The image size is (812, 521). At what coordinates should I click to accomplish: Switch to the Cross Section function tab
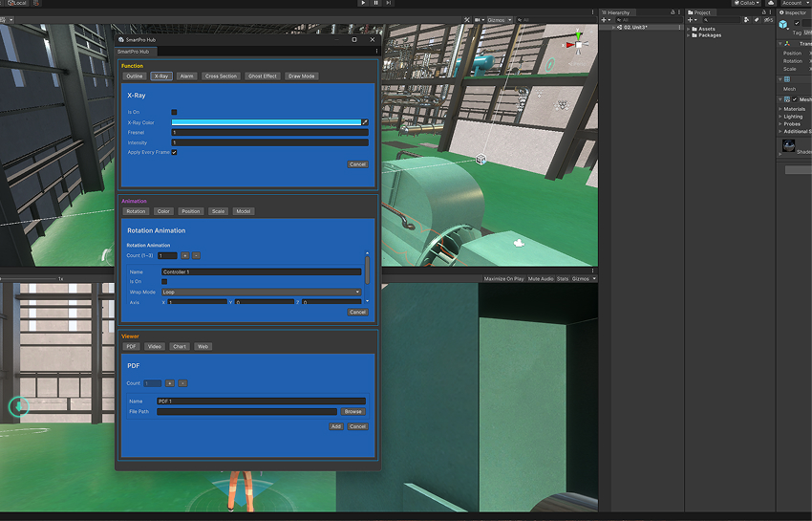coord(221,76)
